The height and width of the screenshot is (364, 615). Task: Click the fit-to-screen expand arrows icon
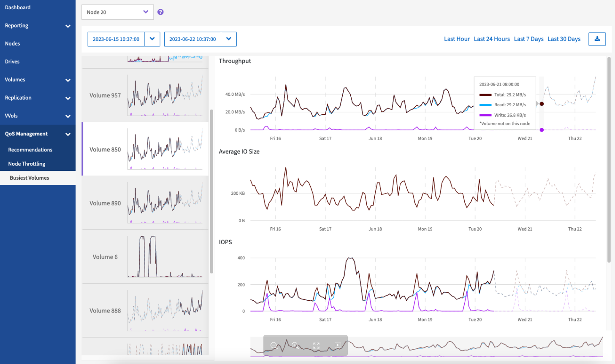click(316, 345)
